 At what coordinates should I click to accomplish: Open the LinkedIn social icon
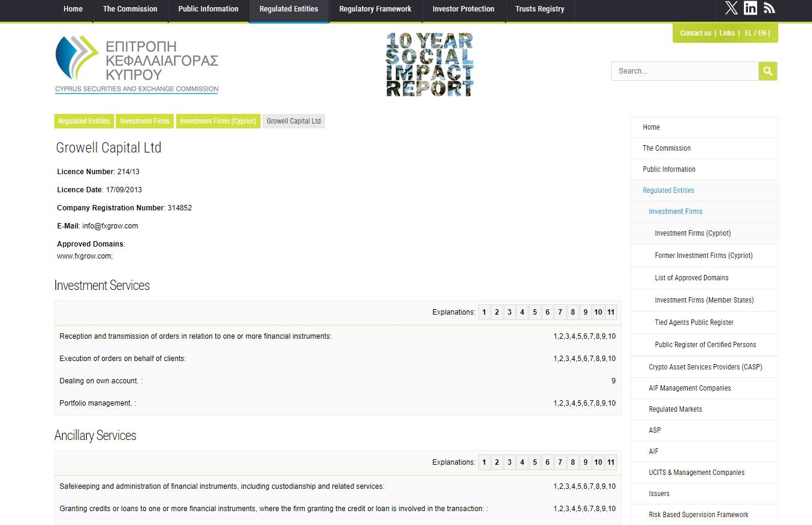pos(750,8)
